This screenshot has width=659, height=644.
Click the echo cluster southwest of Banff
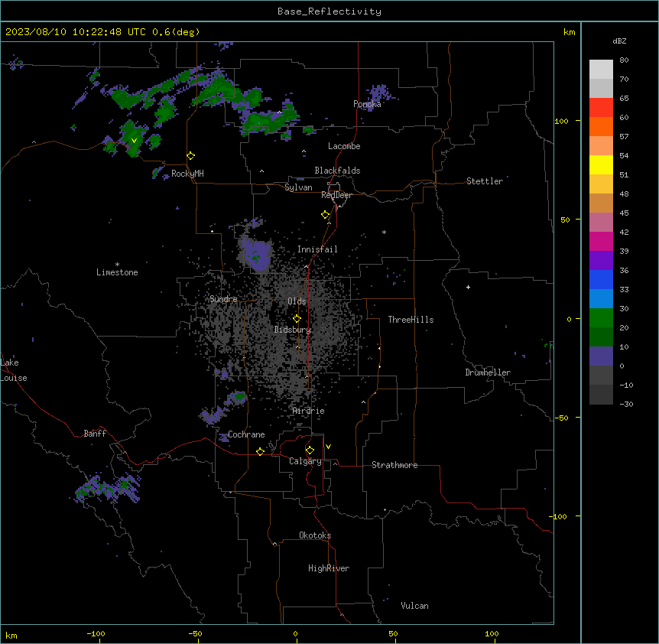(108, 488)
